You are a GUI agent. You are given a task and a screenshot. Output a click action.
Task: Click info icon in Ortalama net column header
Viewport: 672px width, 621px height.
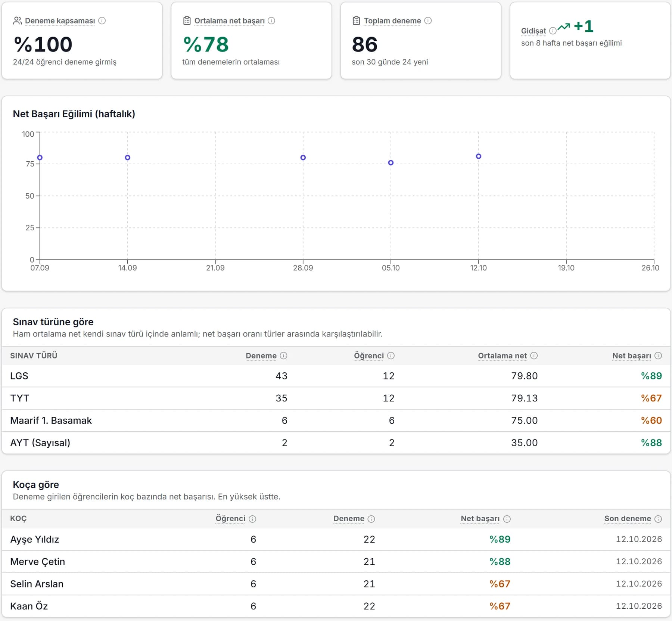534,355
